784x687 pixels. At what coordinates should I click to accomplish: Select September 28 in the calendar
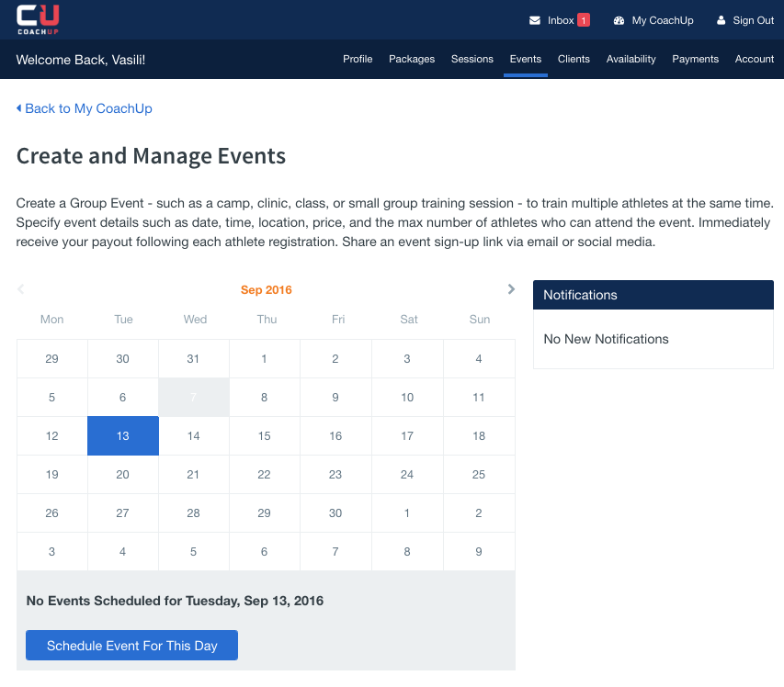click(194, 512)
